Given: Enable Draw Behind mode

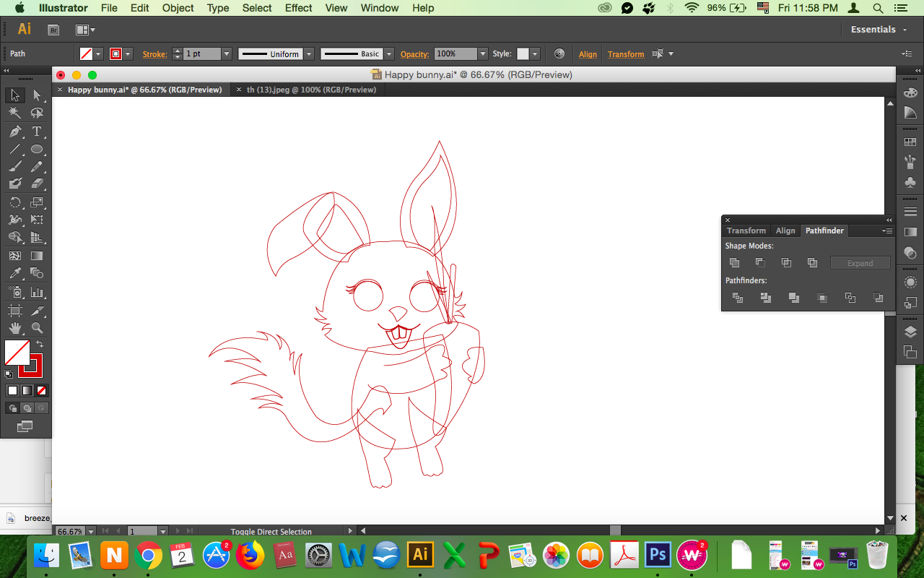Looking at the screenshot, I should coord(27,408).
